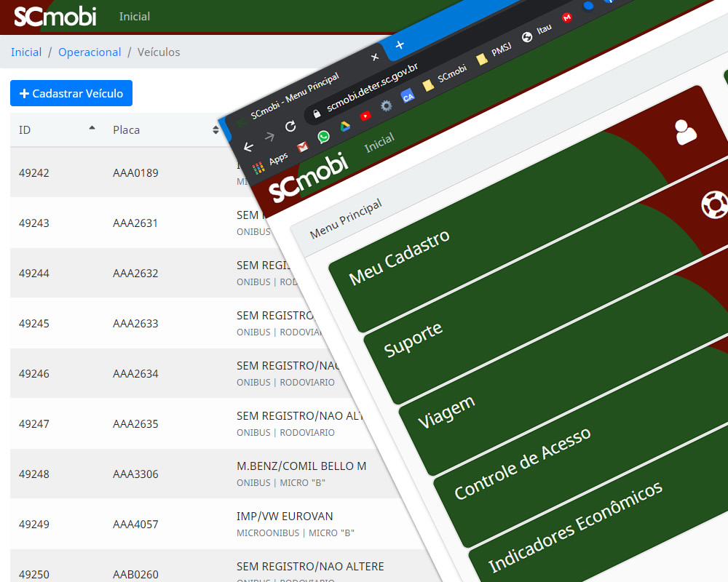Image resolution: width=728 pixels, height=582 pixels.
Task: Go to Operacional in the breadcrumb
Action: 90,52
